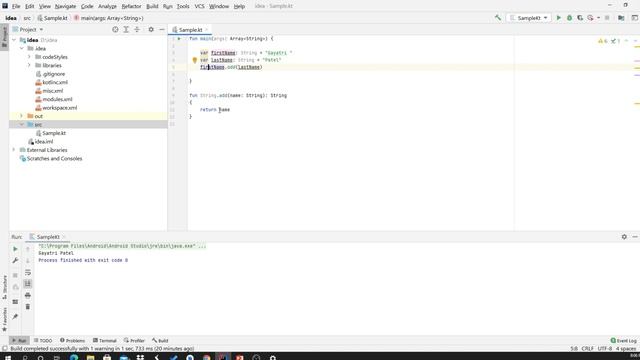Open Problems tool window
The image size is (640, 360).
click(x=72, y=340)
